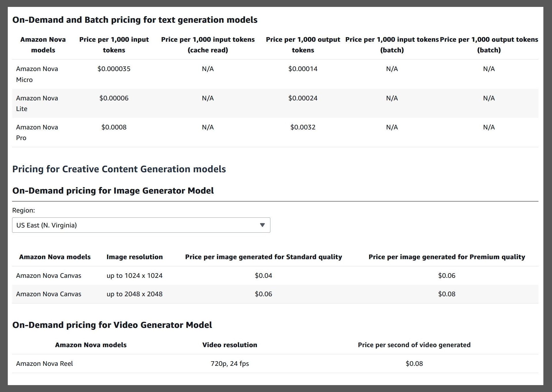Select the 720p, 24 fps video resolution cell
The width and height of the screenshot is (552, 392).
coord(230,364)
